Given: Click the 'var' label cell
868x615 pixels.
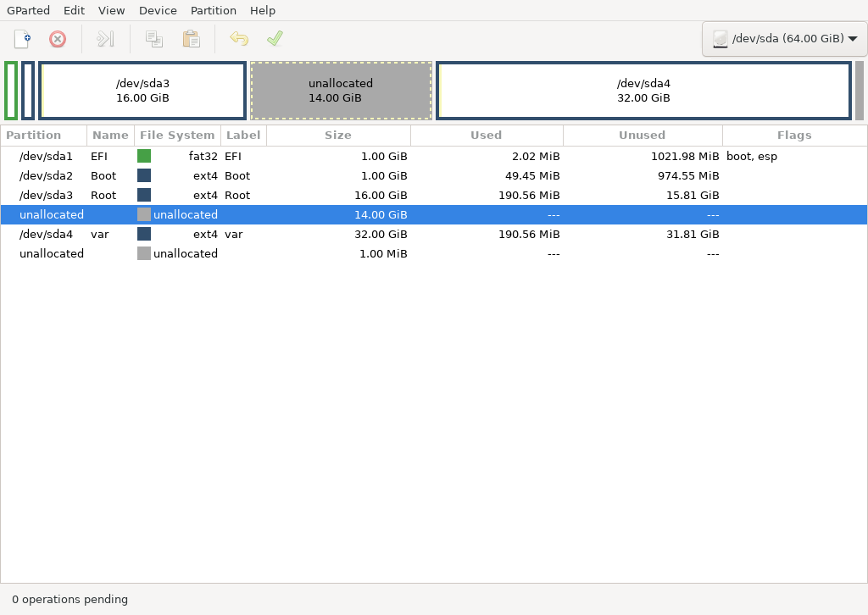Looking at the screenshot, I should tap(234, 235).
